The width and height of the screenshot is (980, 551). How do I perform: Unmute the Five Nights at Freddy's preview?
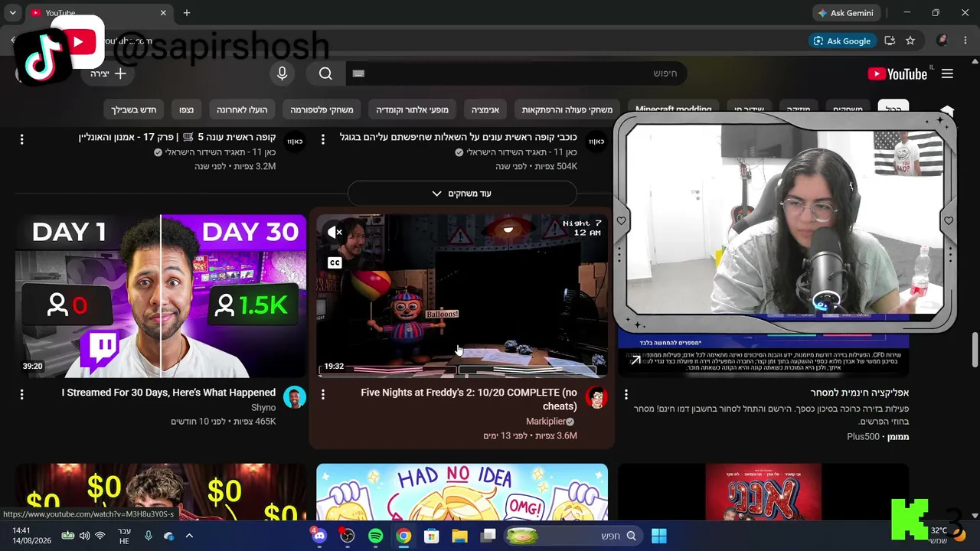[335, 232]
